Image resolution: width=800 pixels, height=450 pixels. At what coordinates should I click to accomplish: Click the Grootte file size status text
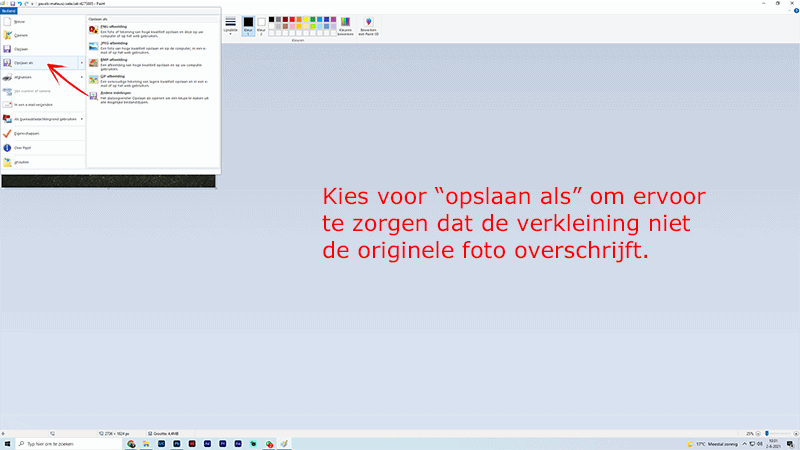click(163, 434)
